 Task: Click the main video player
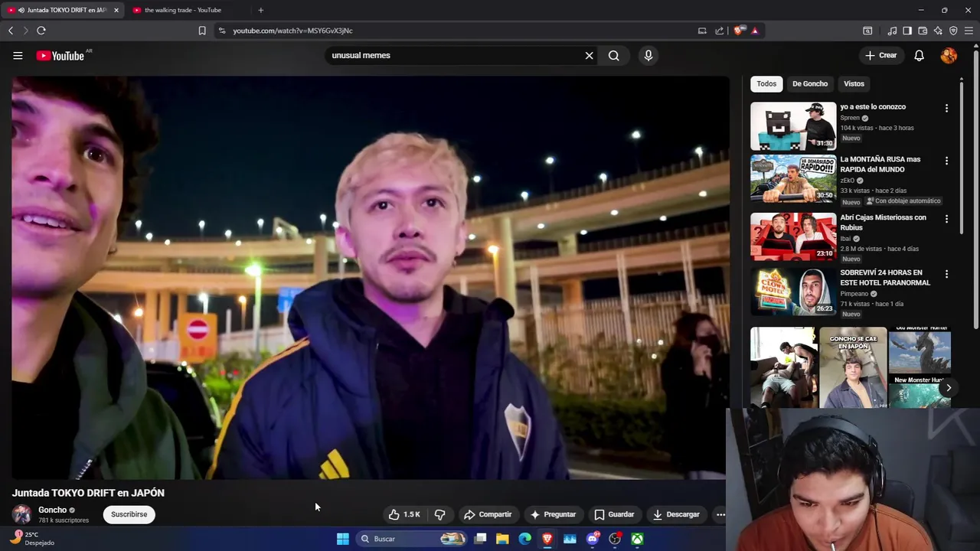pyautogui.click(x=370, y=277)
